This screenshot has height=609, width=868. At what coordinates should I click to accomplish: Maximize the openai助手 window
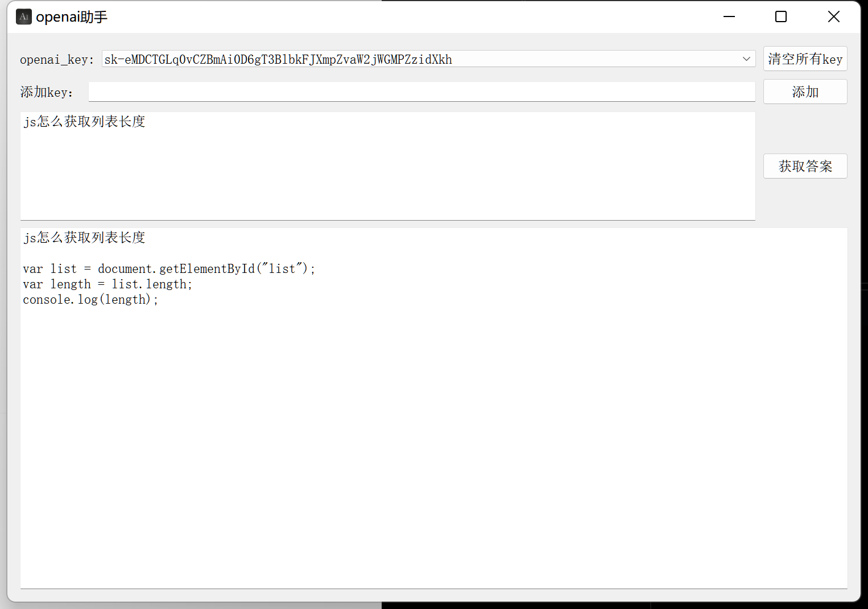point(781,17)
